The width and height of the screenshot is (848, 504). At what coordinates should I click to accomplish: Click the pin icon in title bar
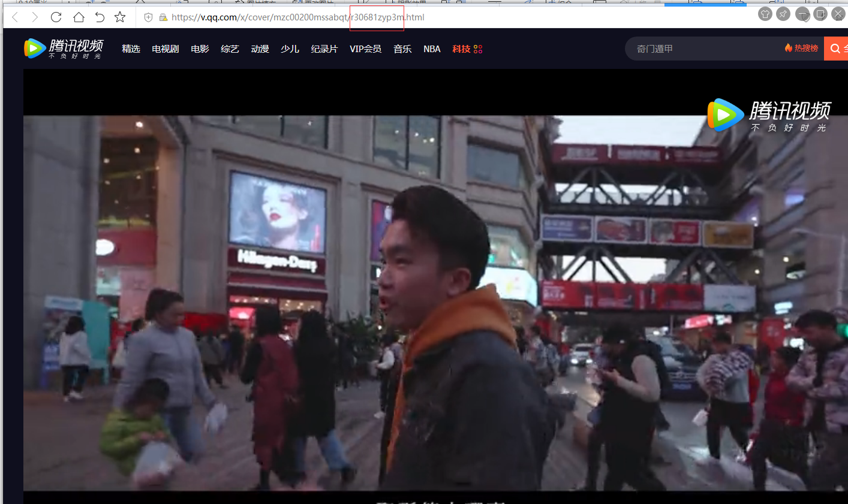pyautogui.click(x=783, y=14)
